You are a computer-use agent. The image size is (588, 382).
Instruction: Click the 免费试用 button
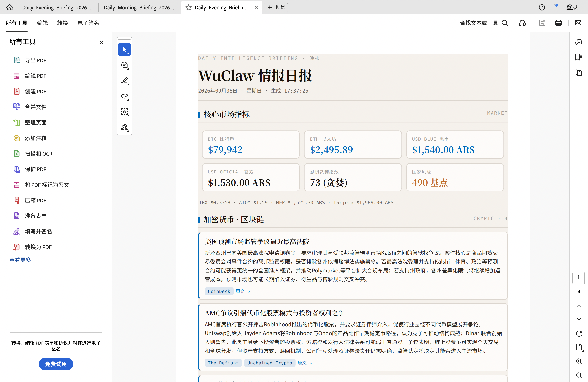coord(56,364)
